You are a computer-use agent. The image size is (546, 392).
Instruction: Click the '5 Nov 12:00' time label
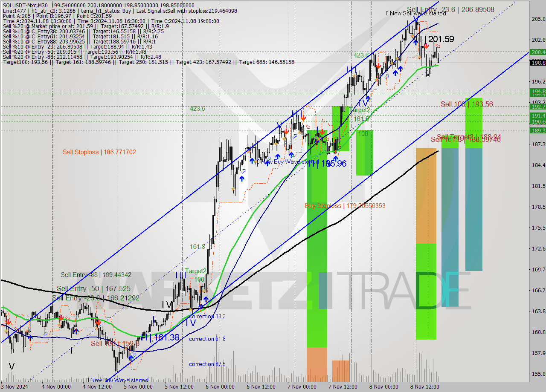tap(179, 387)
